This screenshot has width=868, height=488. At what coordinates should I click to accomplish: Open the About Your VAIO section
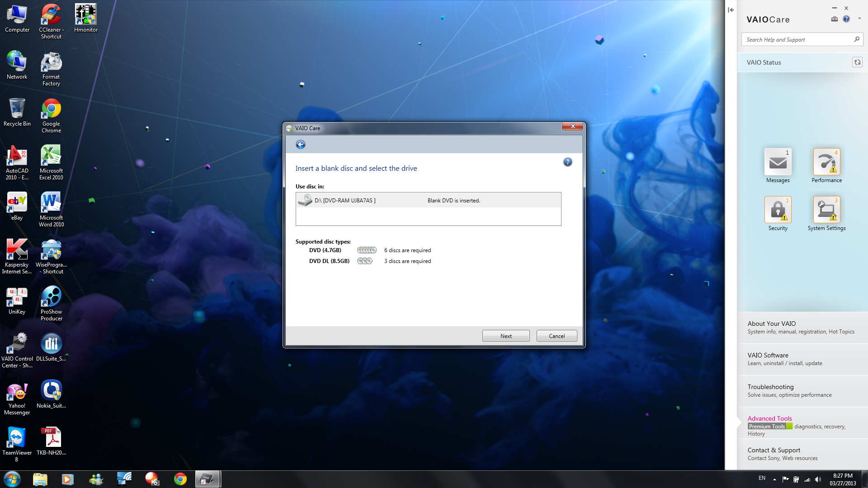(802, 328)
